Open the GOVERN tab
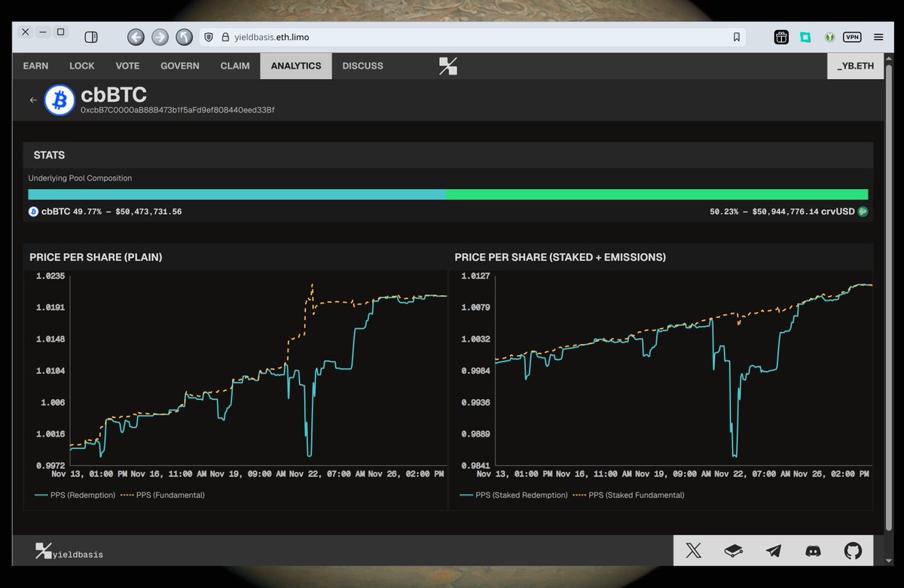 point(180,66)
